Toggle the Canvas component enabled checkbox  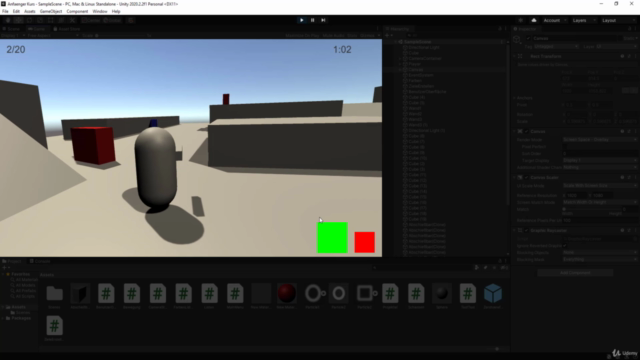(527, 131)
